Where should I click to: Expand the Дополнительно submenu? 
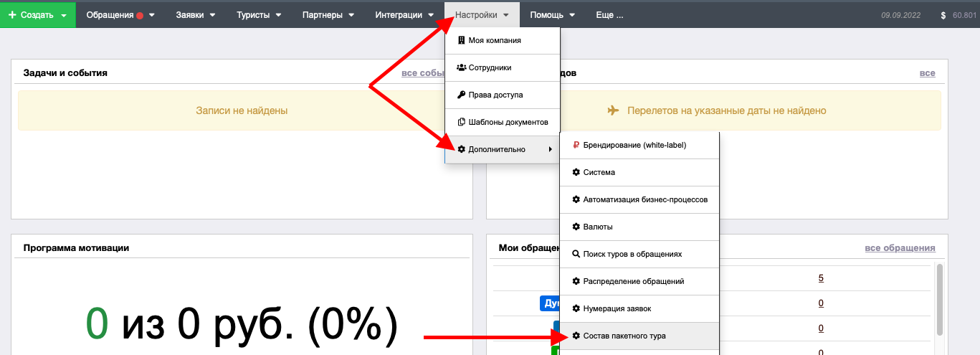(x=502, y=149)
